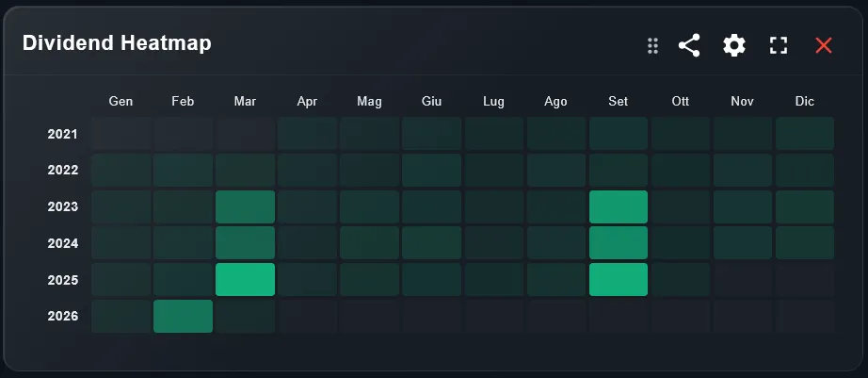
Task: Click the 'Apr' month header
Action: coord(307,102)
